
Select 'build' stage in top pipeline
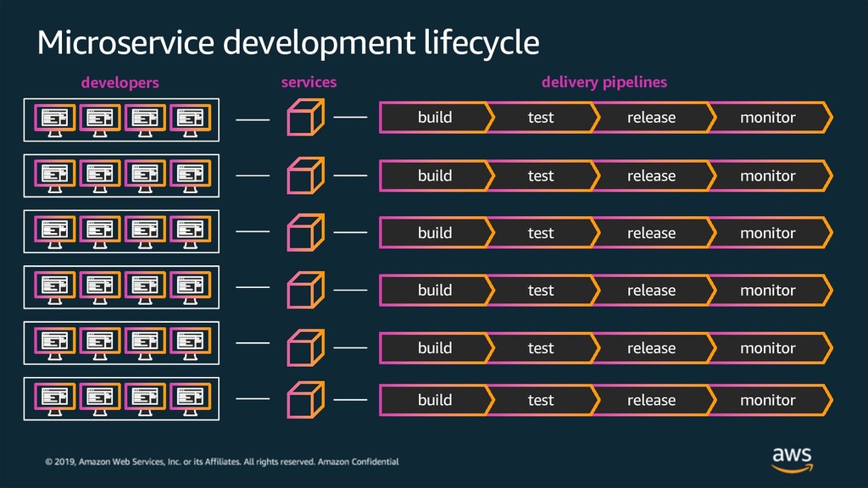click(435, 117)
